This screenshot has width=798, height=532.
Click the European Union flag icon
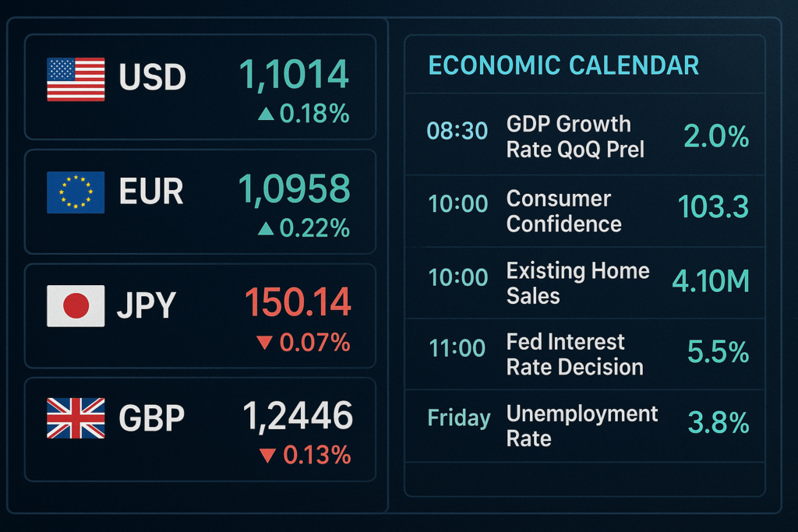(76, 192)
